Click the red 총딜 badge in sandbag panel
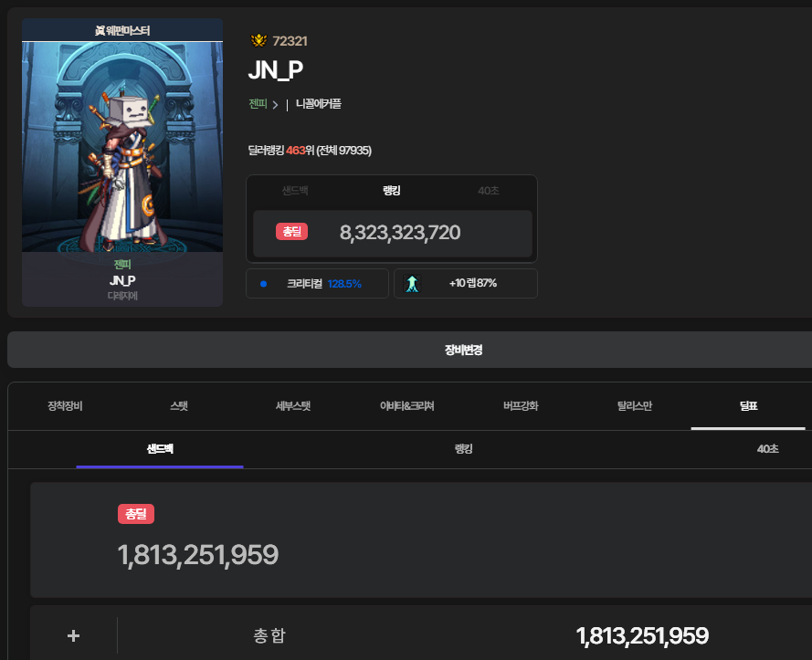 coord(136,514)
